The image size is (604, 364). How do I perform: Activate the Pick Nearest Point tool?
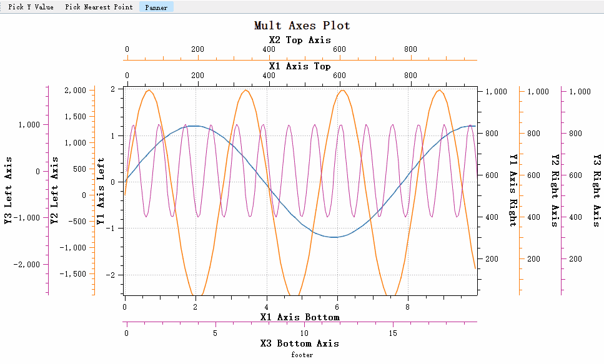pyautogui.click(x=99, y=7)
